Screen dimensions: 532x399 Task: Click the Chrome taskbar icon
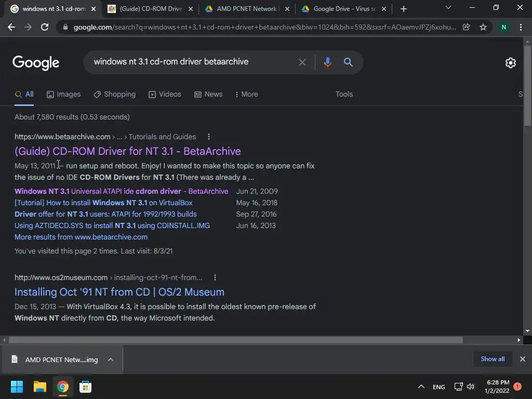(62, 387)
